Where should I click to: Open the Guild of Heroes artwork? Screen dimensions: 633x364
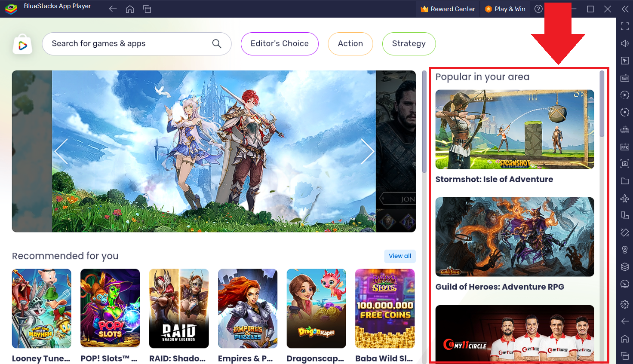click(515, 237)
